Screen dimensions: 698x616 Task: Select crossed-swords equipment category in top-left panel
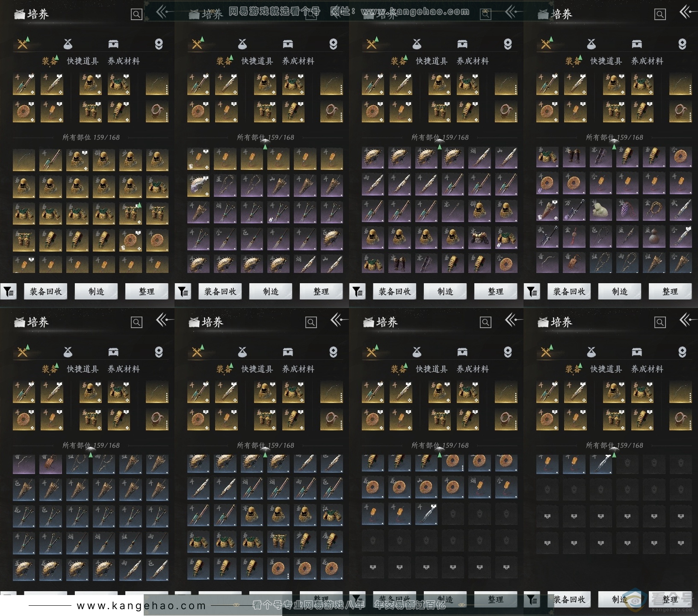tap(23, 43)
